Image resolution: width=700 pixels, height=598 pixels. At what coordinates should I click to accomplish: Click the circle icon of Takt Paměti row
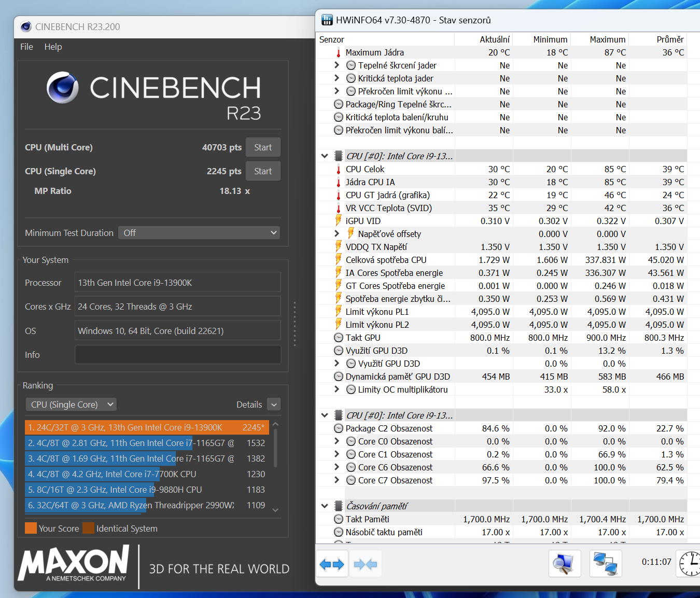click(x=339, y=519)
